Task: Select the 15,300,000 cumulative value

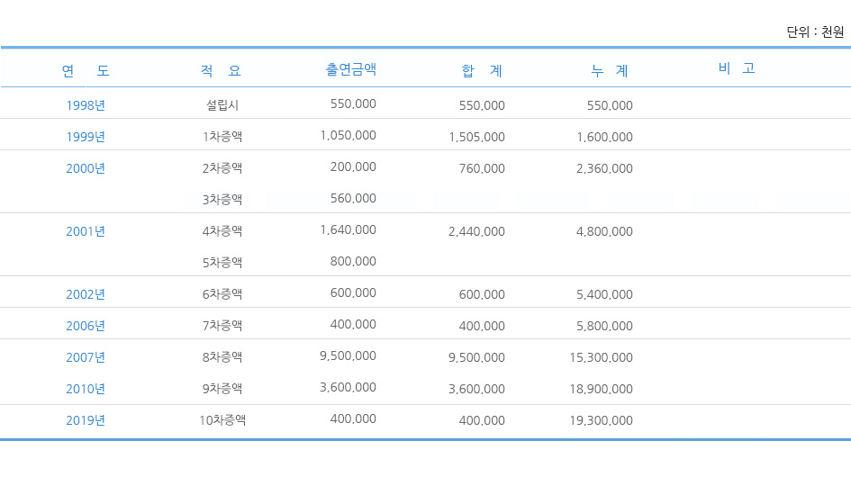Action: pos(601,357)
